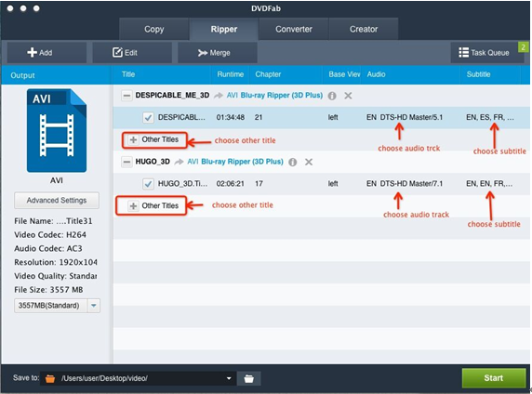Open Advanced Settings
Image resolution: width=532 pixels, height=394 pixels.
[x=57, y=201]
